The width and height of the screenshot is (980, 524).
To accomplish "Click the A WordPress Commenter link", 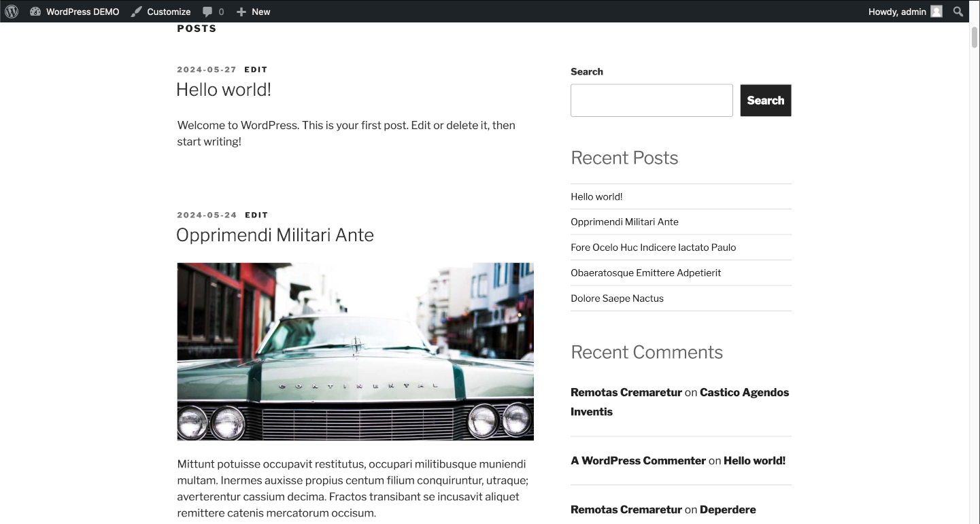I will 638,461.
